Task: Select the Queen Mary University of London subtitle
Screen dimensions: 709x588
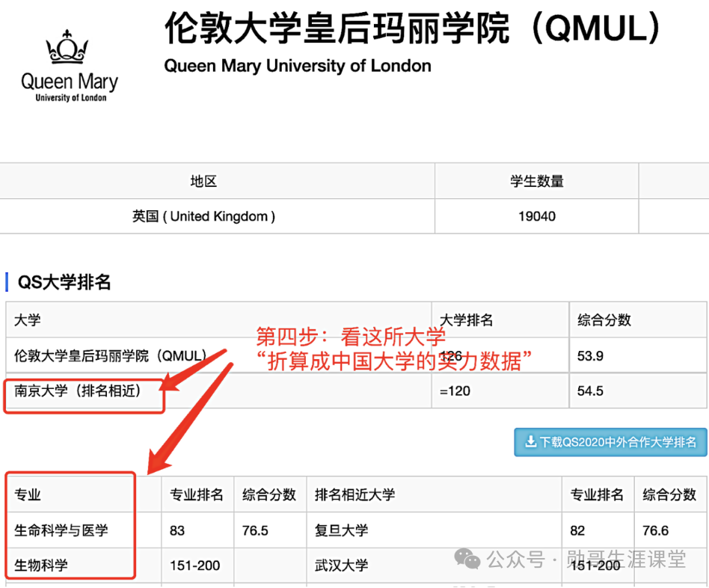Action: pyautogui.click(x=298, y=66)
